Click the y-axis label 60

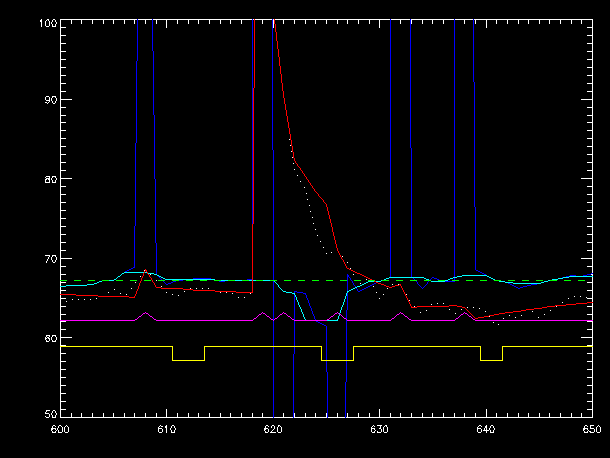(51, 338)
